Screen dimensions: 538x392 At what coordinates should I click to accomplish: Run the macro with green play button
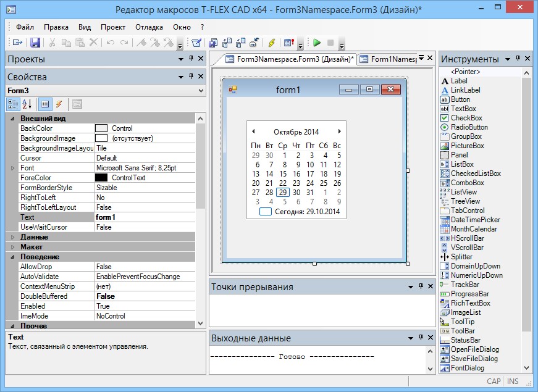coord(317,43)
